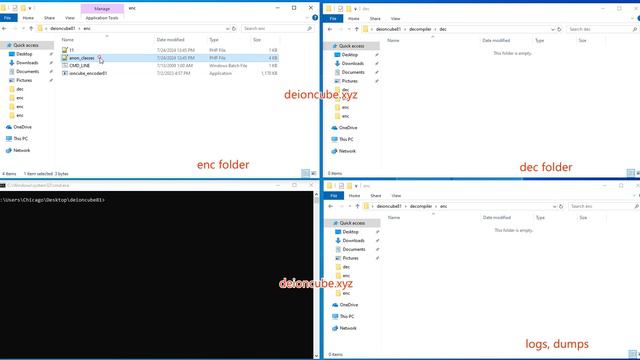Go back in the decompiler dec window
This screenshot has width=640, height=360.
(330, 29)
